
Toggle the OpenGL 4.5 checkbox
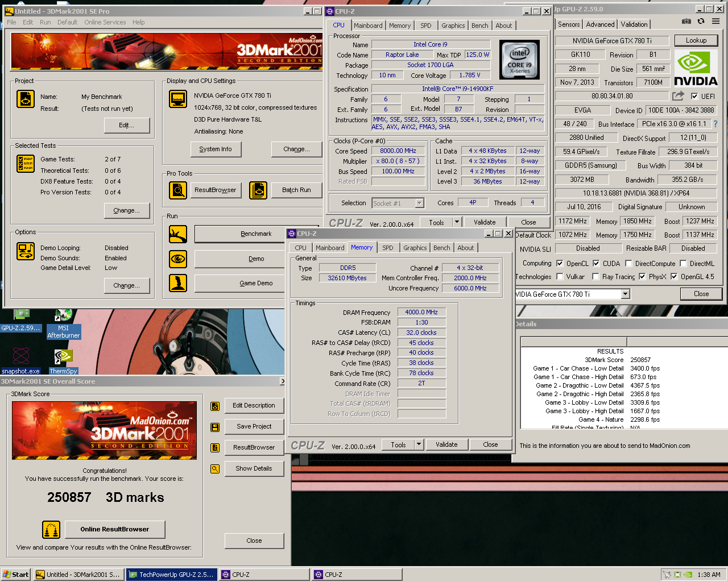click(674, 277)
